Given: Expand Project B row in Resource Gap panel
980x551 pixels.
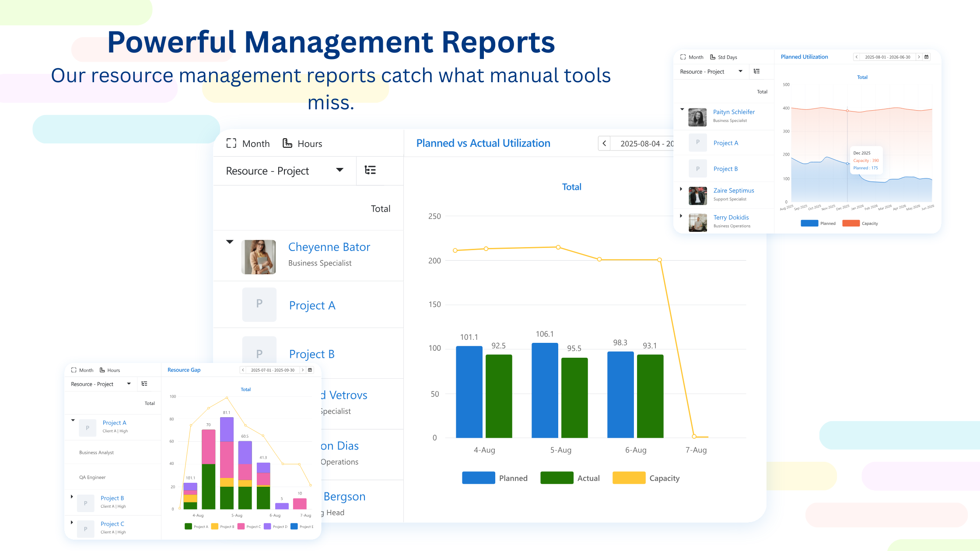Looking at the screenshot, I should point(72,497).
